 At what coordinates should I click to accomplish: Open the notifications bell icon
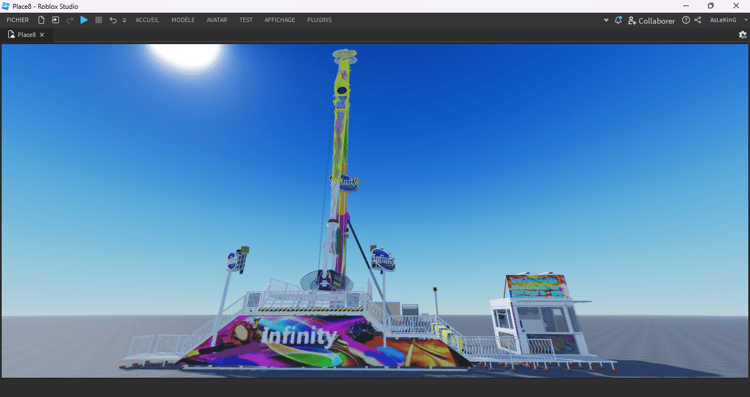pos(618,20)
